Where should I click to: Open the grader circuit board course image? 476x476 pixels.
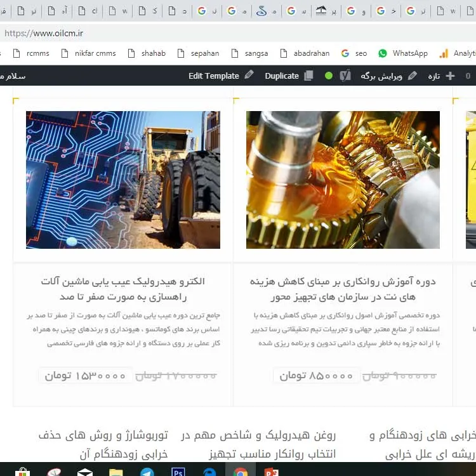point(122,180)
